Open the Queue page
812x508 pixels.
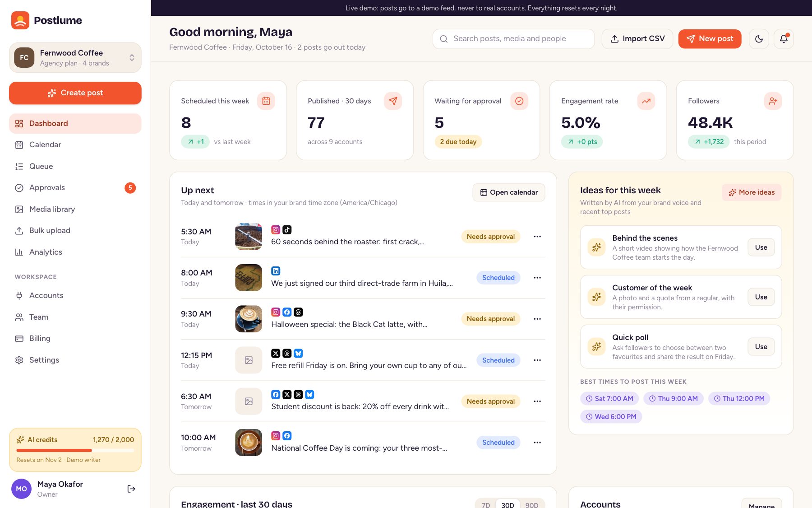75,166
